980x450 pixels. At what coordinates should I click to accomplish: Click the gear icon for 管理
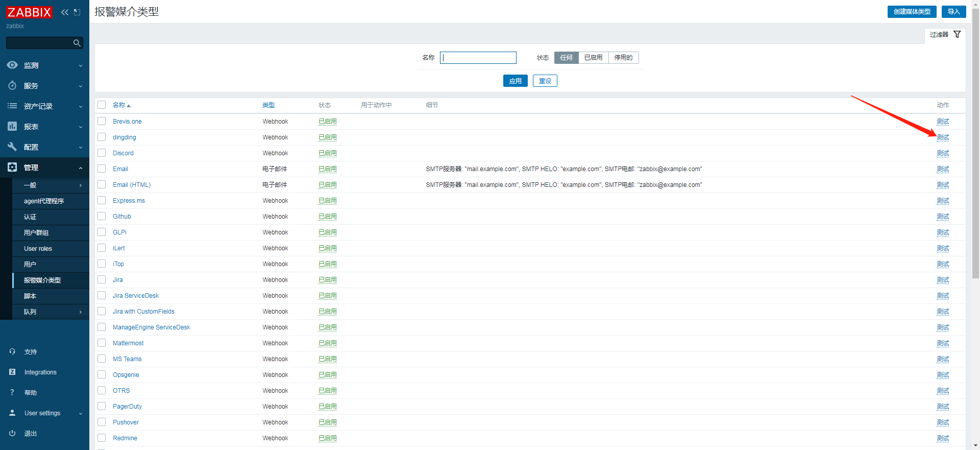coord(12,167)
